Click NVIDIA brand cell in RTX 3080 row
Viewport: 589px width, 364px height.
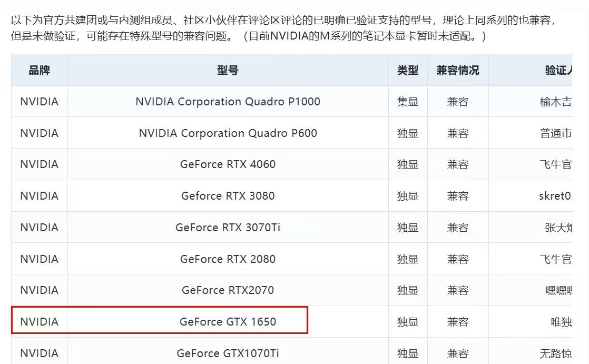coord(40,196)
